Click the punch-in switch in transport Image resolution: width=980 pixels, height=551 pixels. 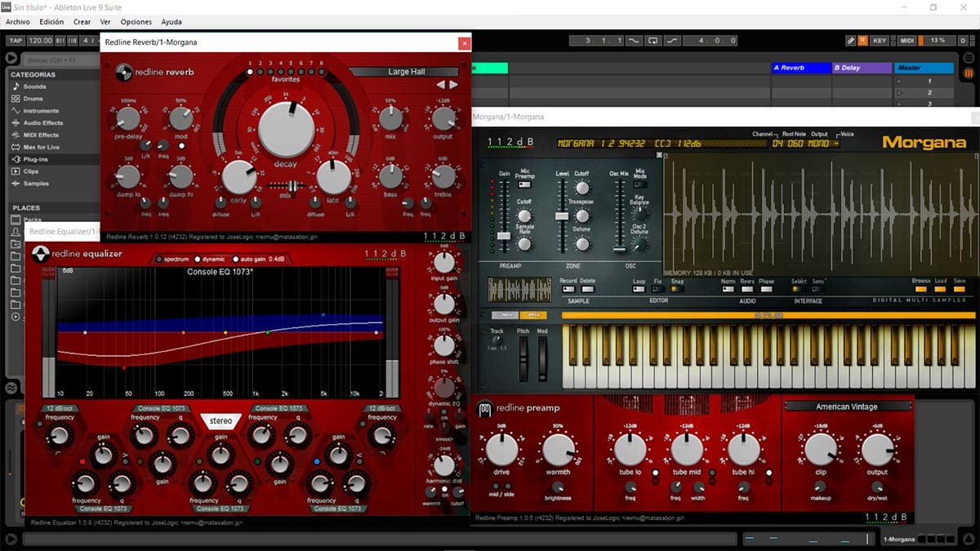[x=635, y=40]
